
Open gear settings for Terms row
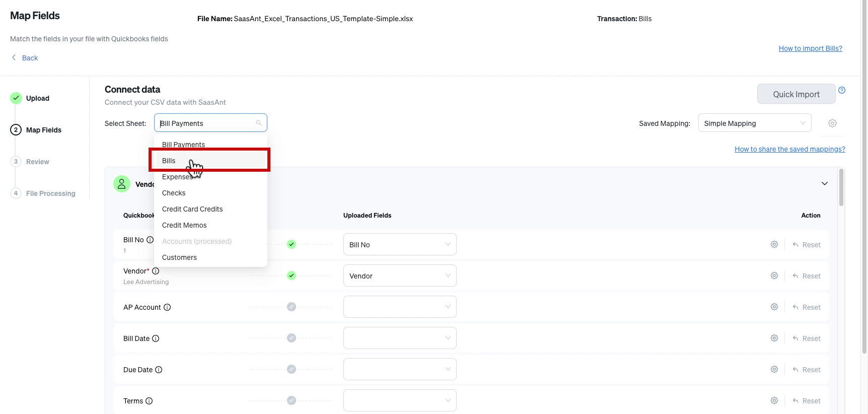point(774,400)
